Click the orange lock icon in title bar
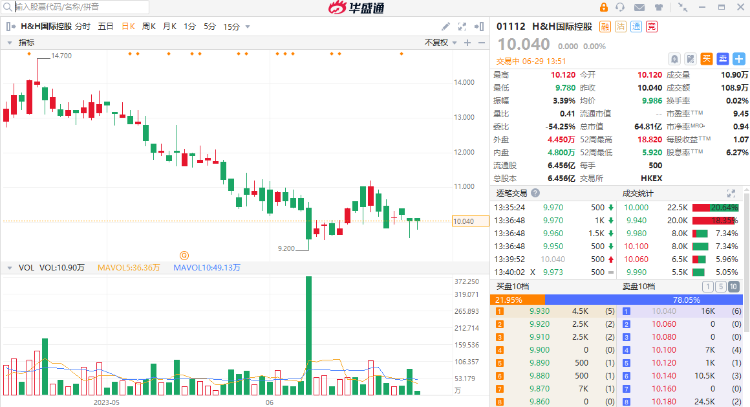This screenshot has height=407, width=750. 604,7
